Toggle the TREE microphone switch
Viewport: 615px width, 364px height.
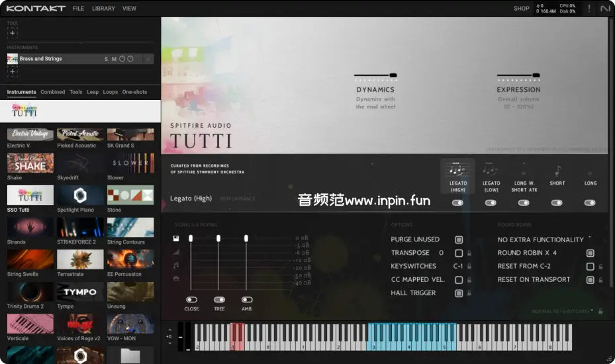point(219,300)
